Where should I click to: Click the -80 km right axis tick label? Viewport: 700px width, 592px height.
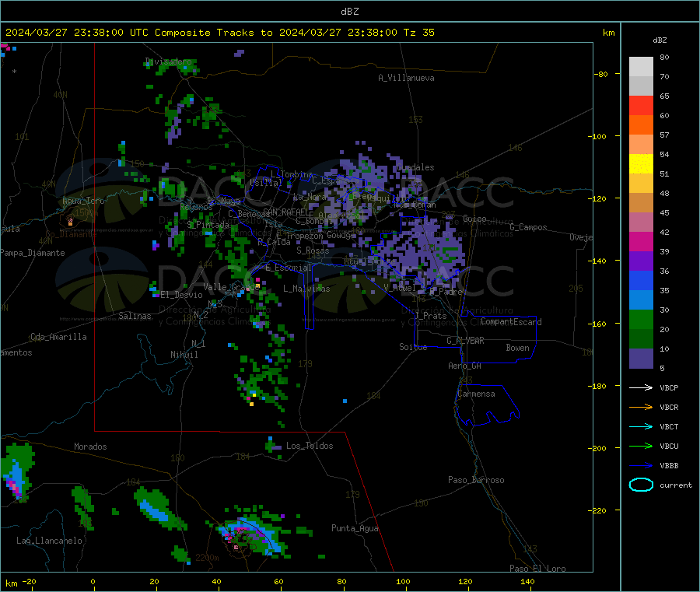pos(601,74)
